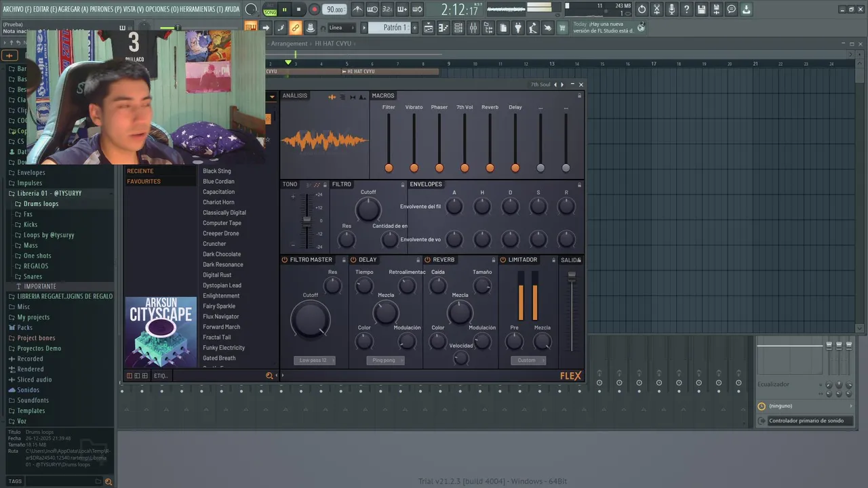Screen dimensions: 868x488
Task: Open the mixer view icon in the toolbar
Action: pyautogui.click(x=473, y=28)
